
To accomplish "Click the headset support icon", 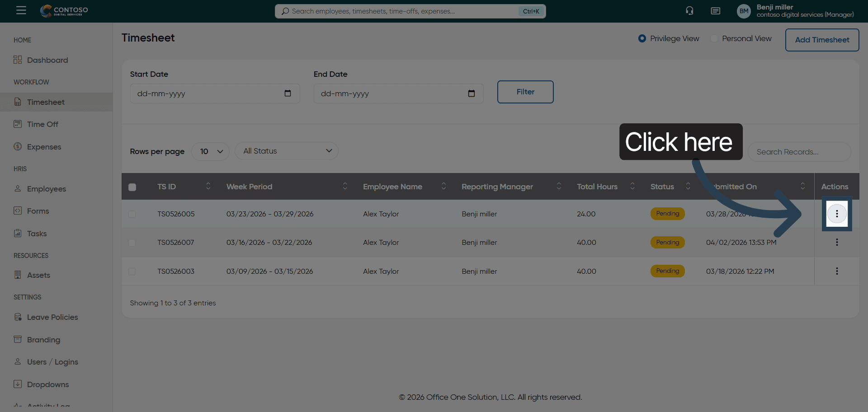I will click(689, 11).
